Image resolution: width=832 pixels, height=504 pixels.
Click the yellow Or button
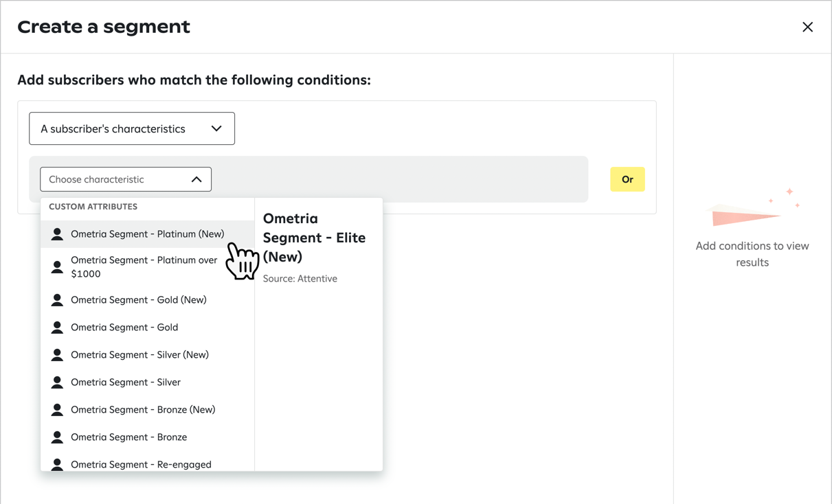click(627, 179)
